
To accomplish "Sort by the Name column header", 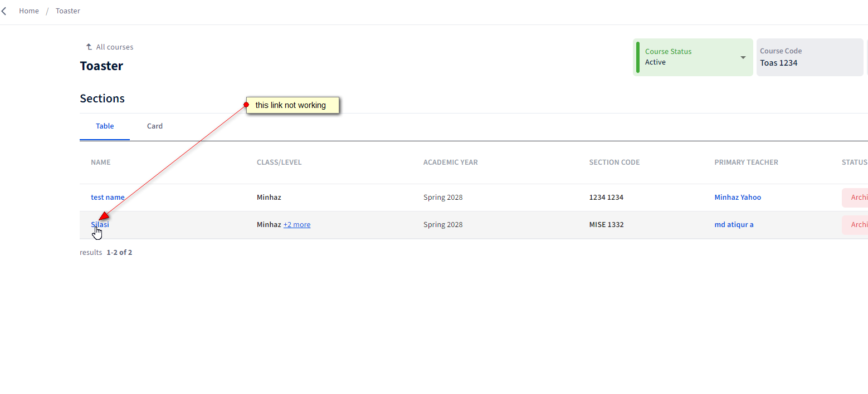I will pyautogui.click(x=101, y=162).
